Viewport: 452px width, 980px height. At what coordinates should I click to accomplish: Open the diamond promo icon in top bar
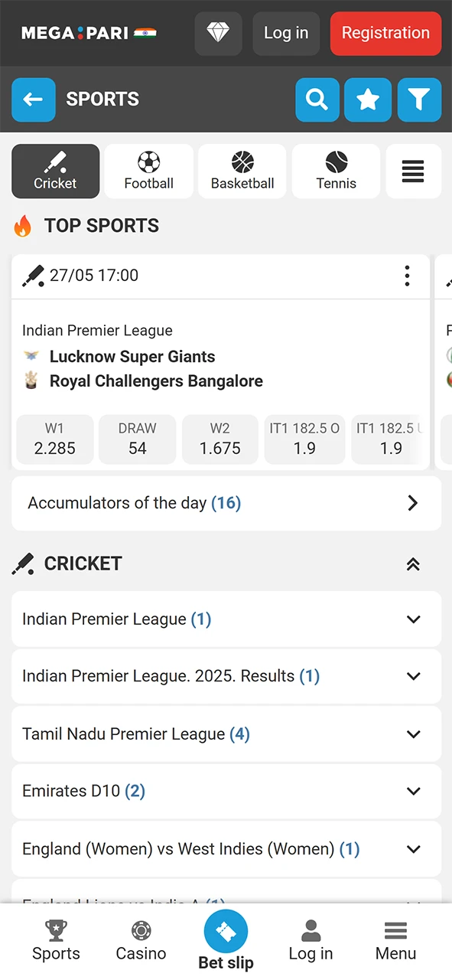coord(218,33)
